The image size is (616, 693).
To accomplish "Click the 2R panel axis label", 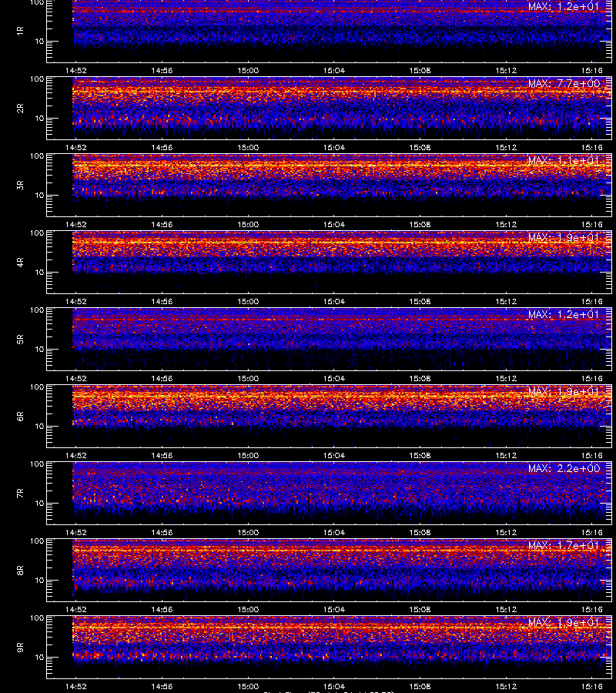I will click(20, 109).
